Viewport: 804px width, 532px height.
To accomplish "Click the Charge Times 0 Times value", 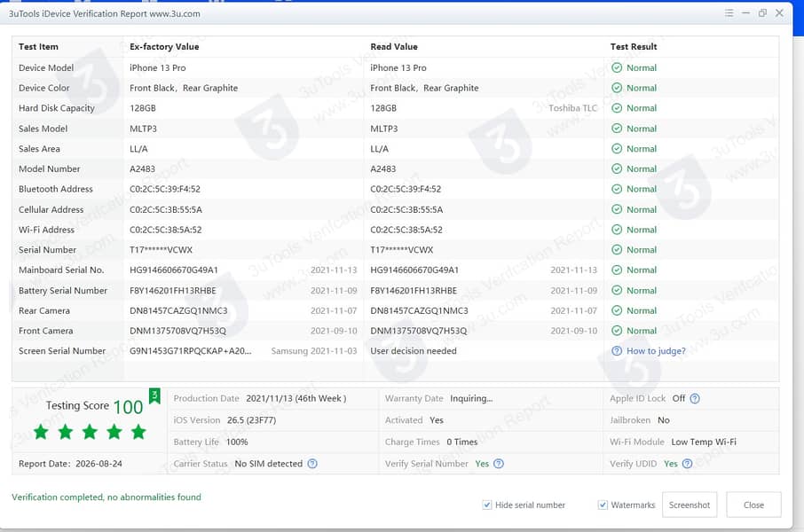I will coord(462,442).
